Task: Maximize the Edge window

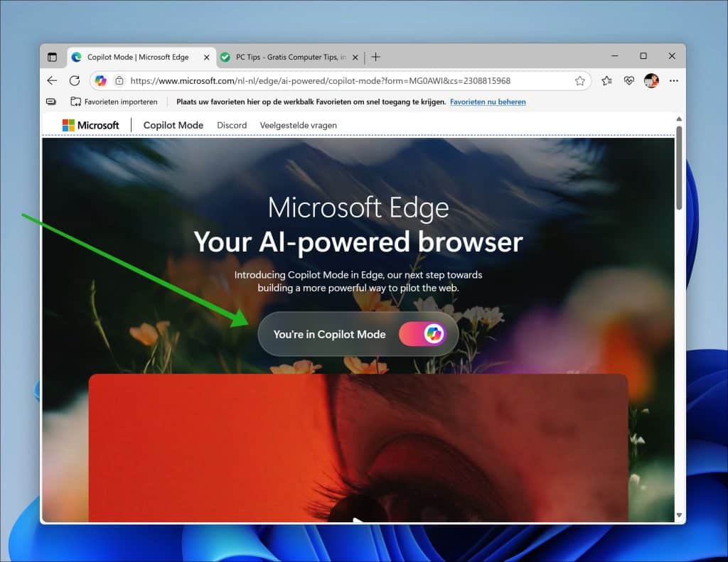Action: pos(643,56)
